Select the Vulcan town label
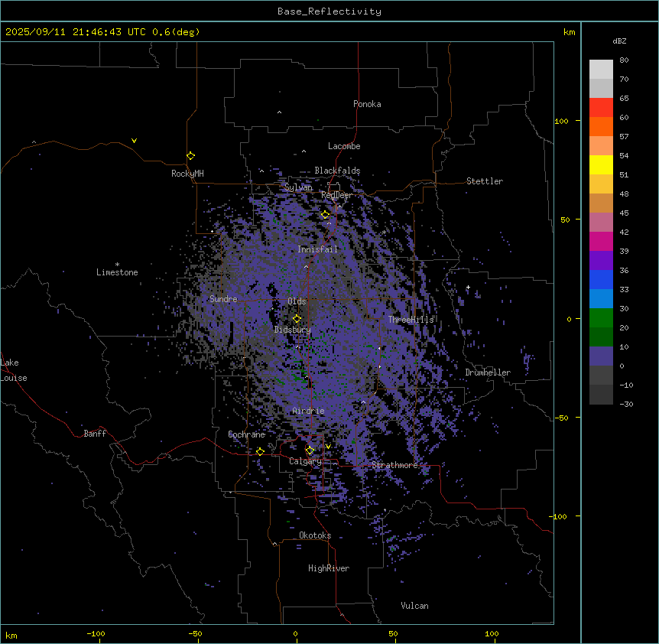 pyautogui.click(x=415, y=606)
